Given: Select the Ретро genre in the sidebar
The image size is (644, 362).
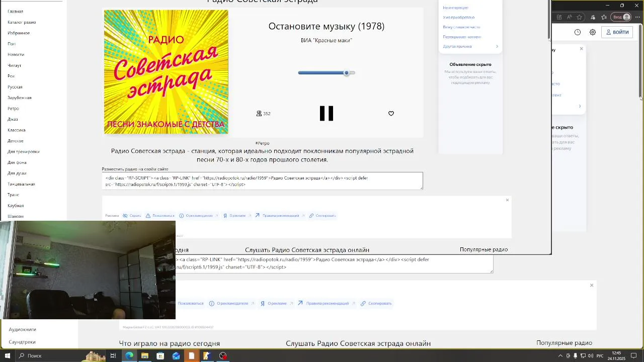Looking at the screenshot, I should 13,109.
